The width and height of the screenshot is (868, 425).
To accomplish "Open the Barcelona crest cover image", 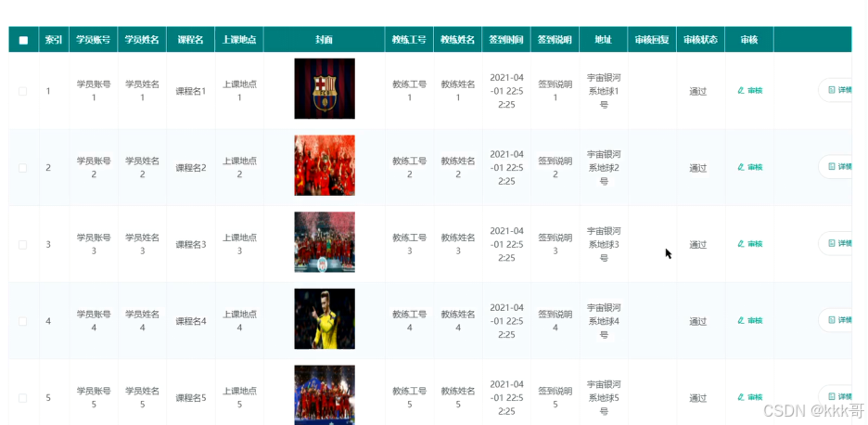I will pyautogui.click(x=325, y=89).
